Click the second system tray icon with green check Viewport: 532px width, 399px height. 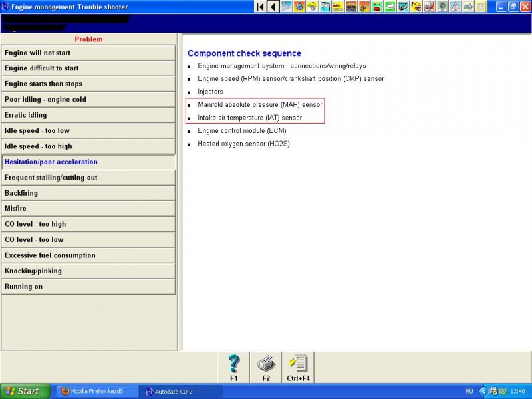(x=502, y=392)
